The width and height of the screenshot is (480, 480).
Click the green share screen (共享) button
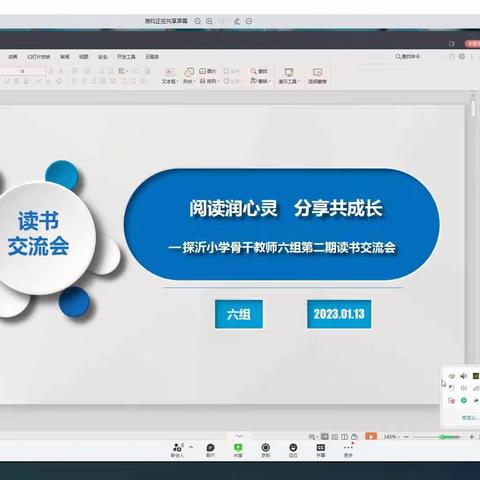coord(238,450)
